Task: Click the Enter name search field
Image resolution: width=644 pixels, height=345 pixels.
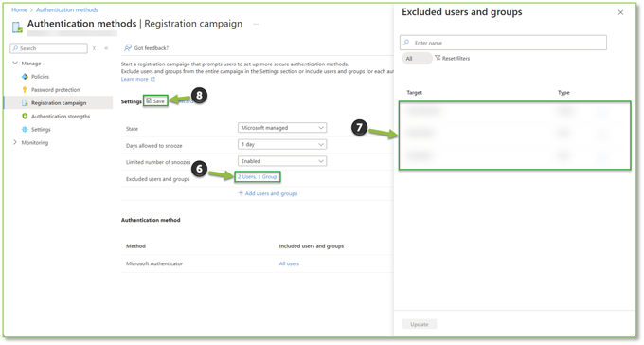Action: pyautogui.click(x=503, y=43)
